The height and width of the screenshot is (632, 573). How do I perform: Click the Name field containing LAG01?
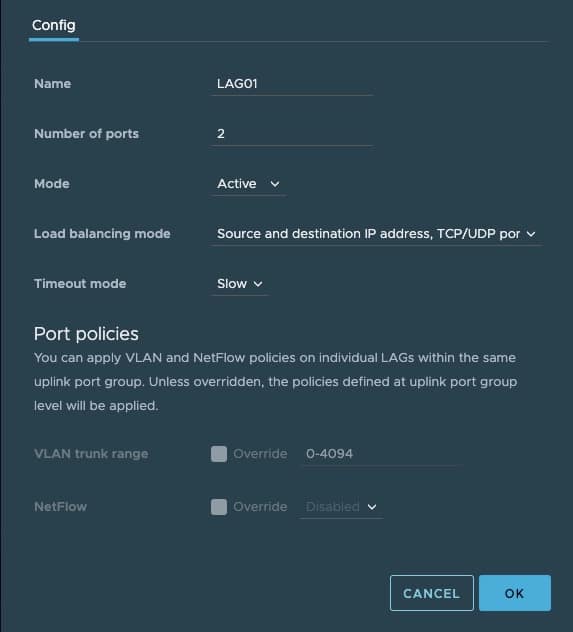pos(292,84)
